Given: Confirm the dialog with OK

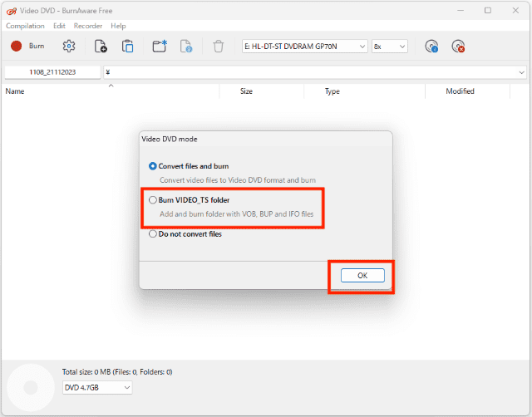Looking at the screenshot, I should coord(362,275).
